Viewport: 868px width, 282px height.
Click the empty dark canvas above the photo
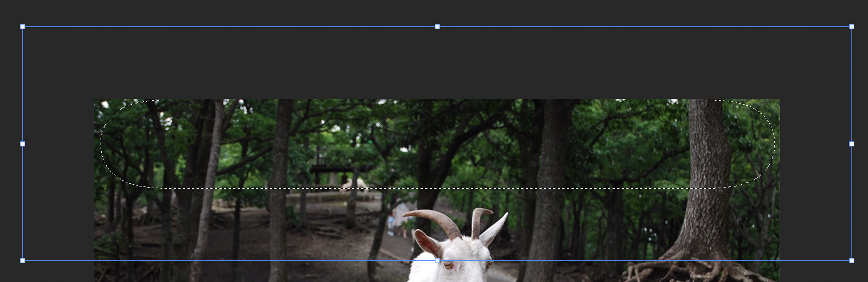click(437, 63)
